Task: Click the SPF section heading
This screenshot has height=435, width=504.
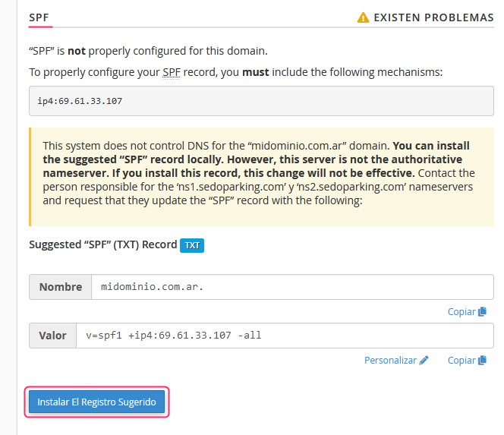Action: click(x=39, y=17)
